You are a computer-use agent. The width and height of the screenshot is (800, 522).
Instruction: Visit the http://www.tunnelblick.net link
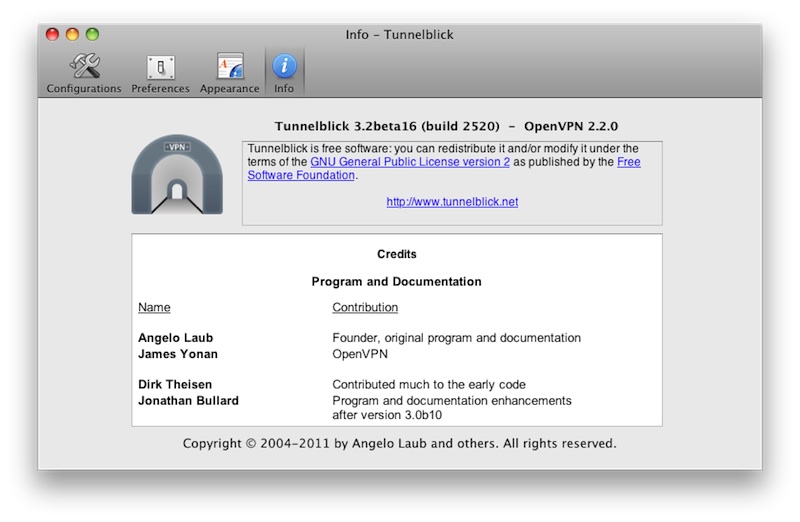click(452, 201)
